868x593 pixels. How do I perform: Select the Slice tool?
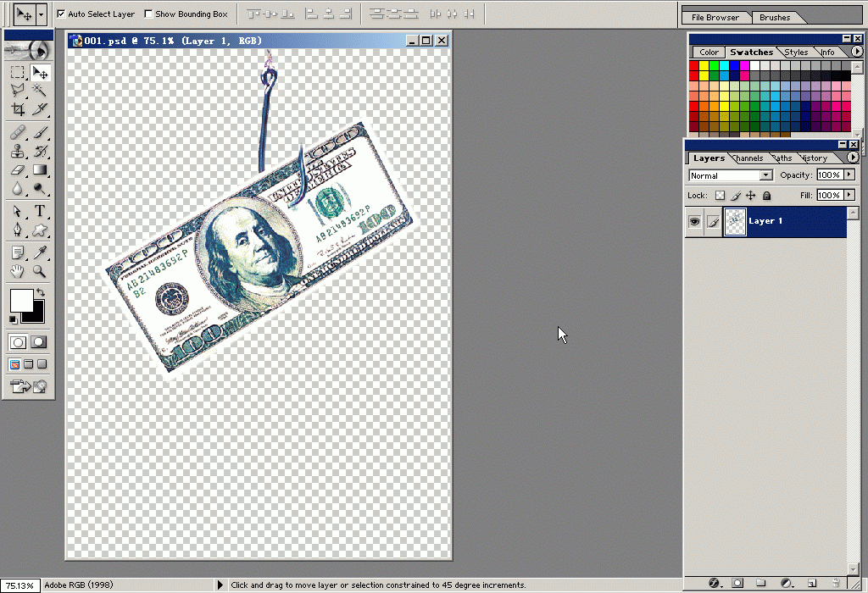[40, 109]
